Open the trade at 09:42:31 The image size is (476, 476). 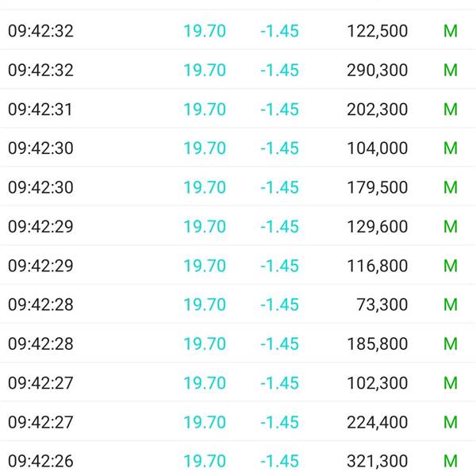pos(238,109)
